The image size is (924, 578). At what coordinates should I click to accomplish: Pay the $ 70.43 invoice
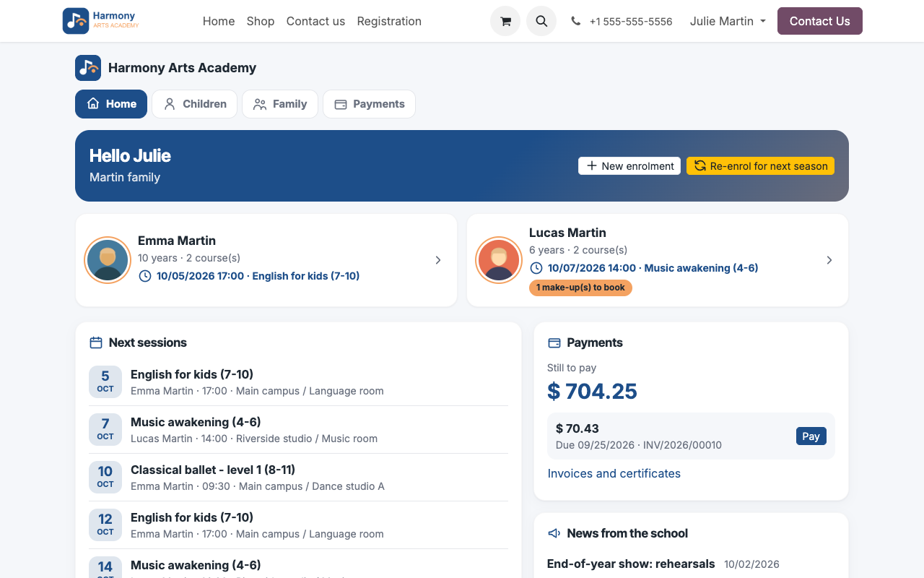[811, 436]
